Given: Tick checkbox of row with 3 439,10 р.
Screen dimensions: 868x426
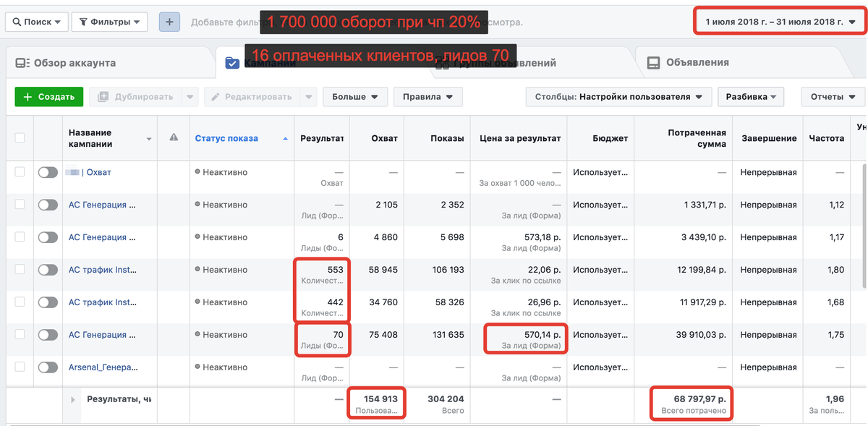Looking at the screenshot, I should pos(20,237).
